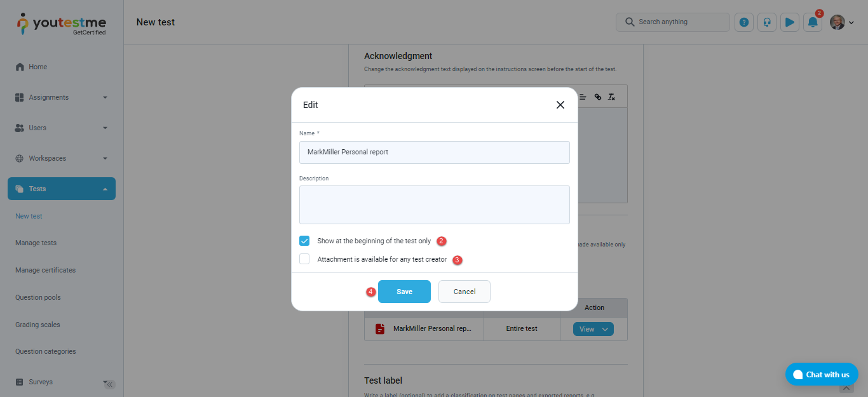This screenshot has height=397, width=868.
Task: Go to Question pools page
Action: tap(38, 297)
